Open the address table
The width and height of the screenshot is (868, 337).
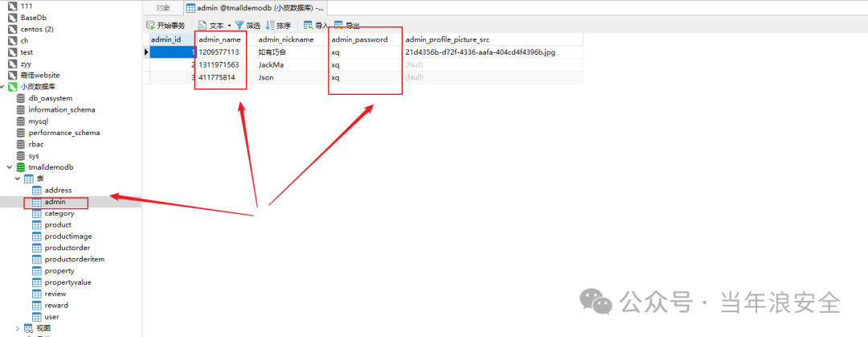click(x=58, y=191)
